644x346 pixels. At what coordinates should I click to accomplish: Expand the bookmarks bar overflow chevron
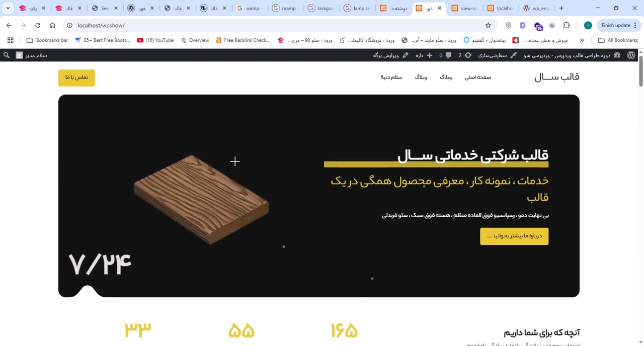pyautogui.click(x=582, y=40)
